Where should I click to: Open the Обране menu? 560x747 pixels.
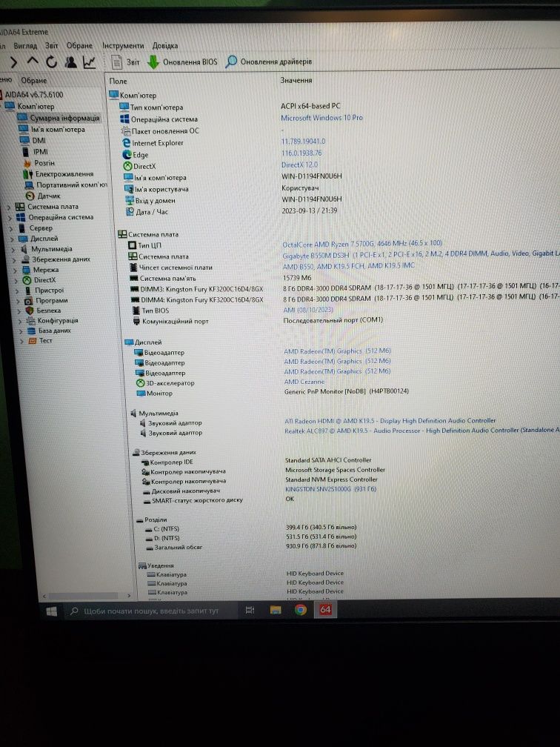79,46
